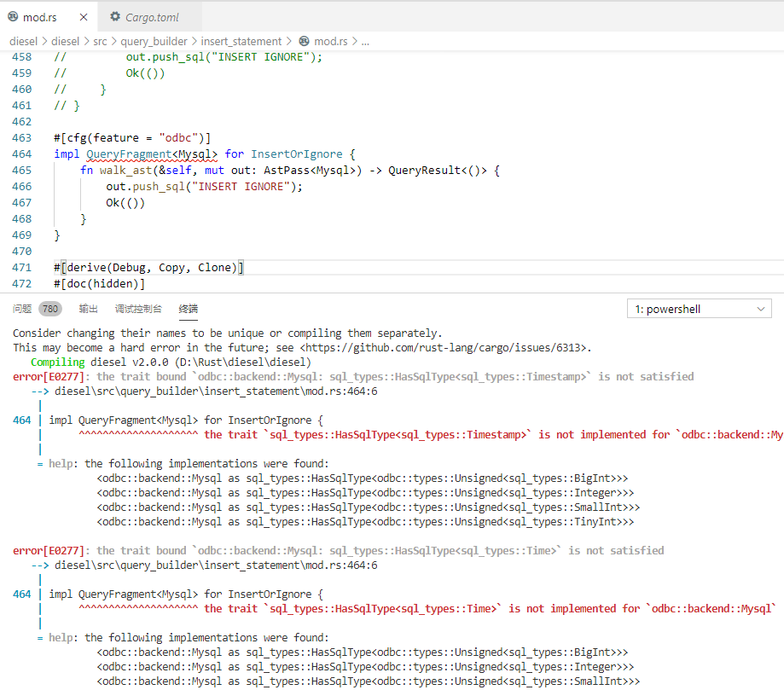Click the Rust icon in breadcrumb bar
The image size is (784, 690).
coord(304,42)
